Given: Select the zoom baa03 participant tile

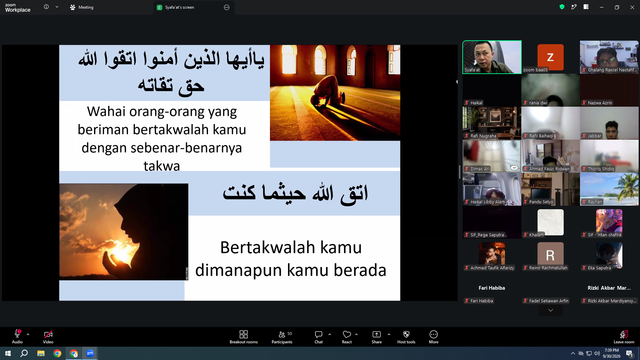Looking at the screenshot, I should point(550,57).
